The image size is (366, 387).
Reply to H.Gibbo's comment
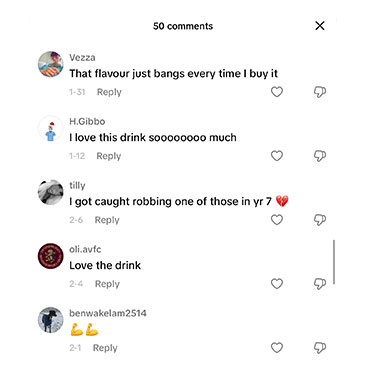coord(109,156)
